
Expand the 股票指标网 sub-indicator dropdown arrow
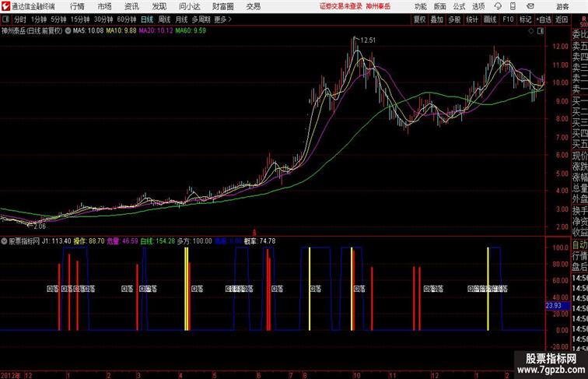pyautogui.click(x=4, y=241)
